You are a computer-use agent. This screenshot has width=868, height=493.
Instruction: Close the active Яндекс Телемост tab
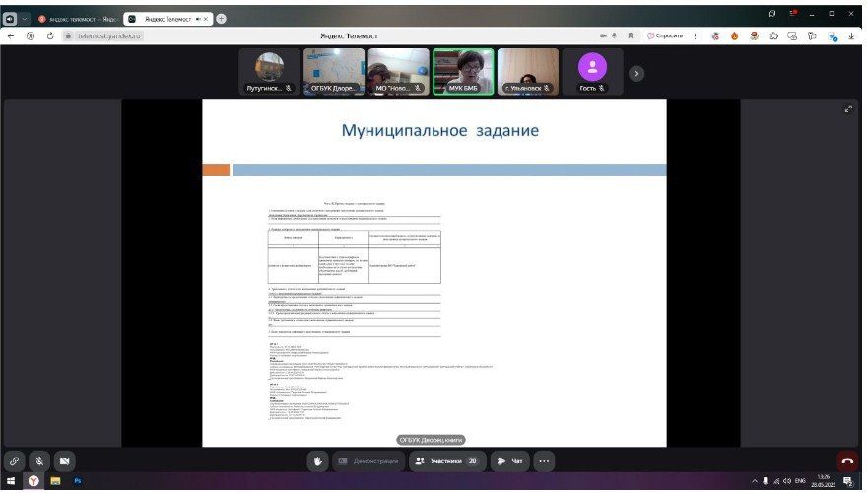[x=206, y=19]
